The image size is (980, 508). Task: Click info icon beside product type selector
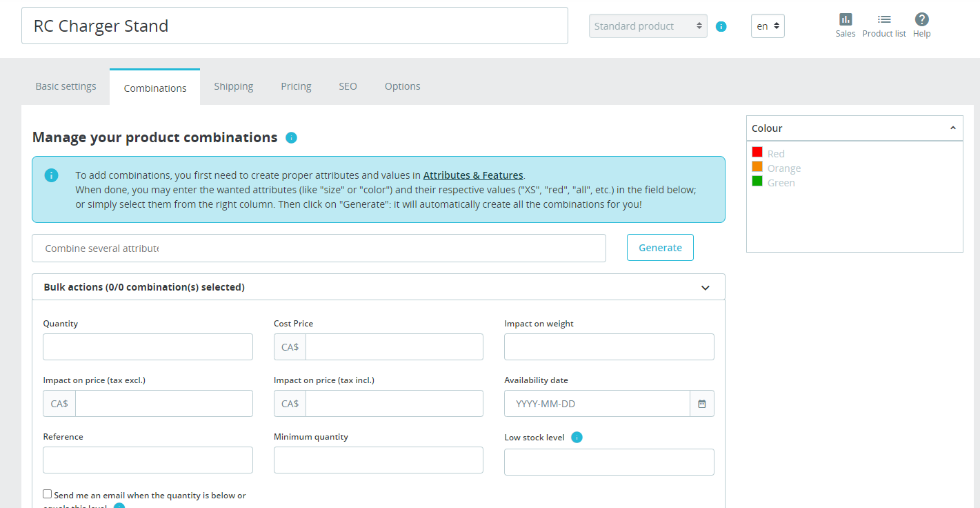[x=721, y=27]
